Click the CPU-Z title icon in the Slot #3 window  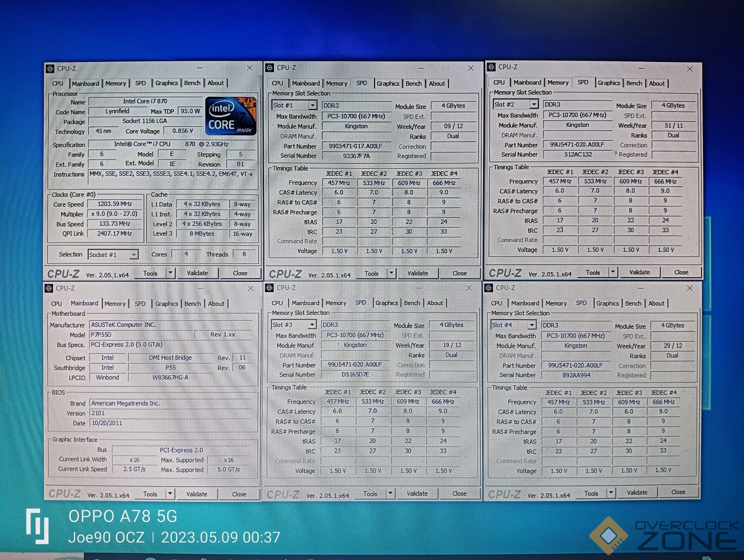click(x=269, y=288)
